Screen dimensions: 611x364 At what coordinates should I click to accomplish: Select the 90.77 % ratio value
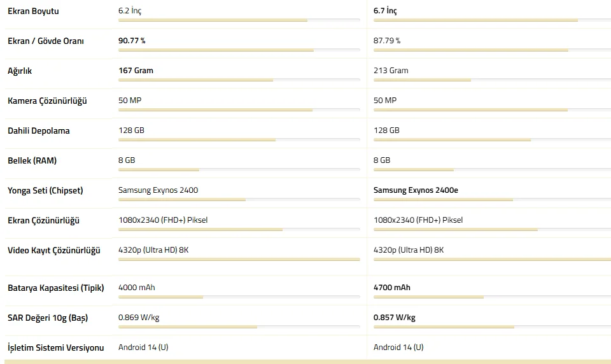point(132,41)
